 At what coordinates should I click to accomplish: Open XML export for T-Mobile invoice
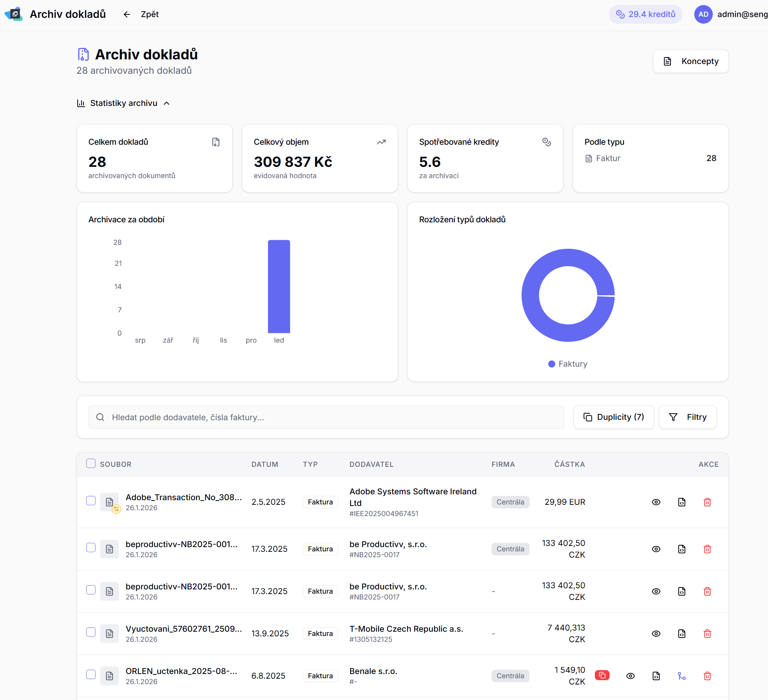681,634
